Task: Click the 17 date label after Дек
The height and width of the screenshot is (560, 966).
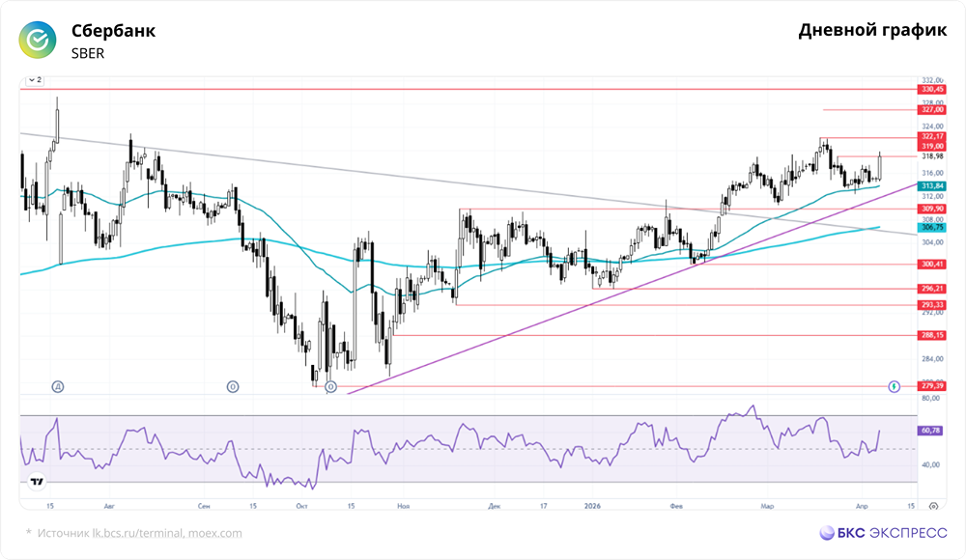Action: point(543,506)
